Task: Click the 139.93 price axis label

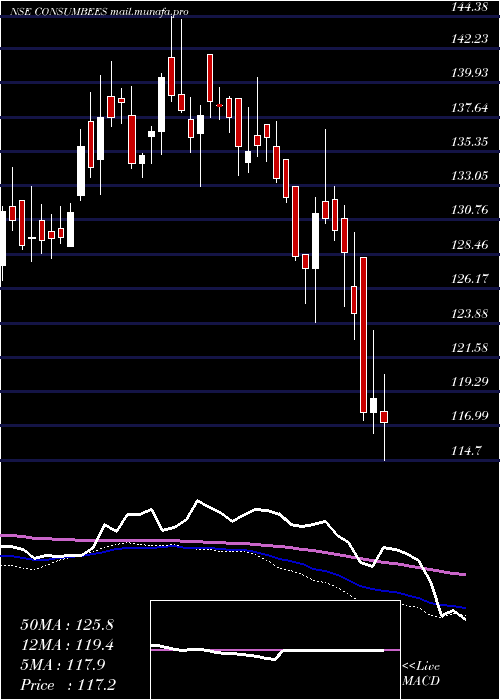Action: pyautogui.click(x=470, y=73)
